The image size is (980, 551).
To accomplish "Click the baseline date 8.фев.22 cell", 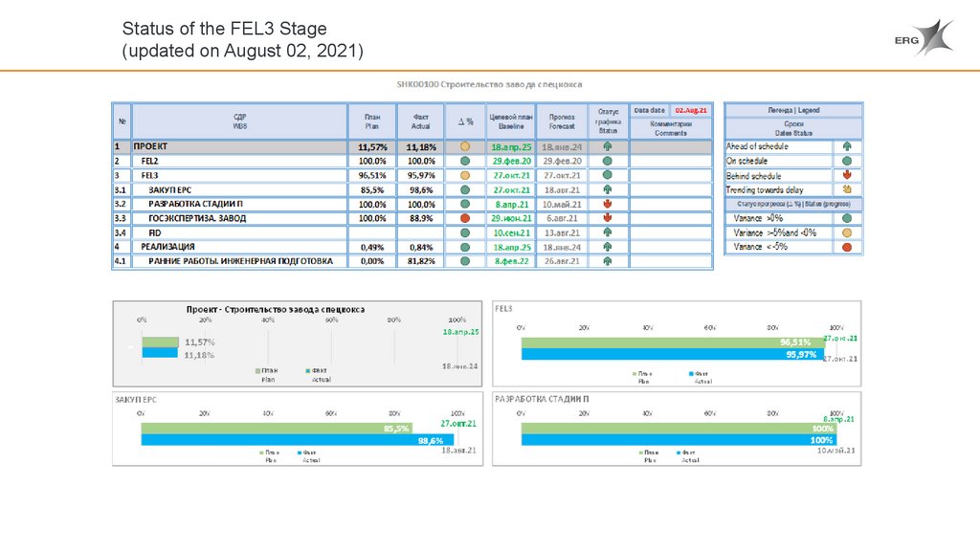I will point(511,261).
